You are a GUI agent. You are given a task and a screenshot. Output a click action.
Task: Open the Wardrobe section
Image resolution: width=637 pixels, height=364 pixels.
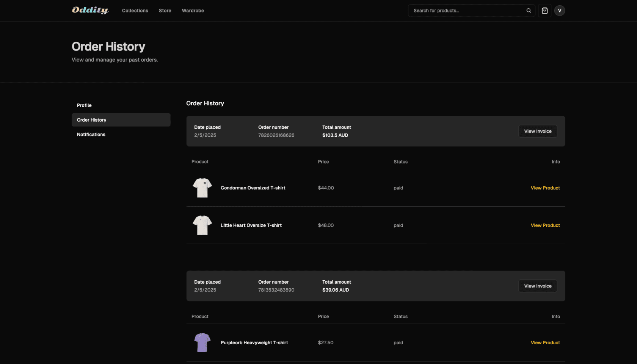click(193, 11)
